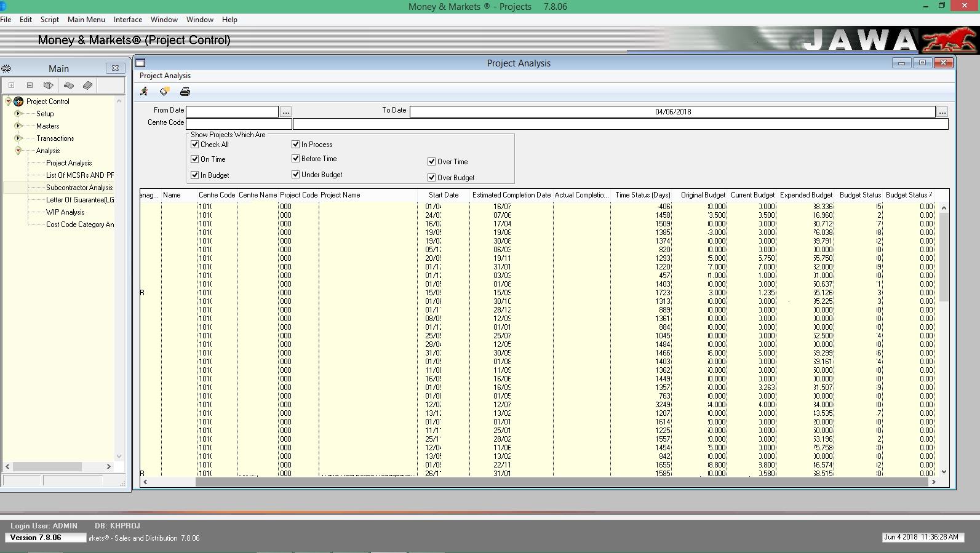Screen dimensions: 980x553
Task: Click the closed book icon in Main panel toolbar
Action: [49, 86]
